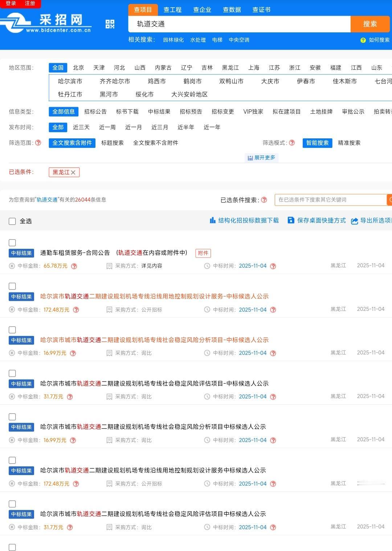Click the orange 搜索 button

[x=370, y=24]
